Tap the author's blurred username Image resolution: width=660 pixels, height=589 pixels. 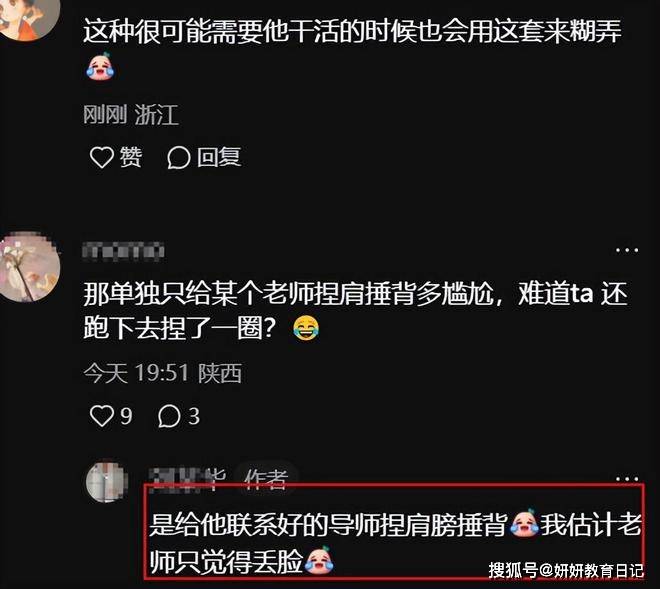coord(188,480)
